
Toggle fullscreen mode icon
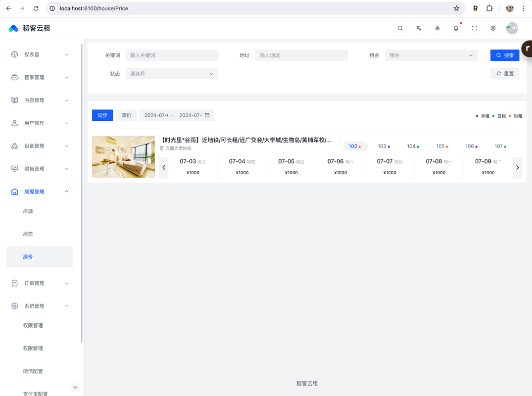tap(475, 28)
